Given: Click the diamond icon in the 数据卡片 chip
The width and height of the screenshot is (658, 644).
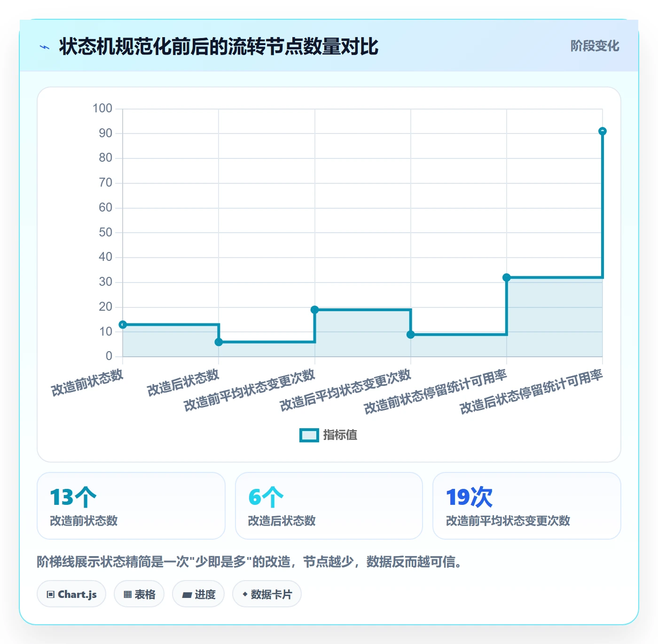Looking at the screenshot, I should click(x=245, y=594).
